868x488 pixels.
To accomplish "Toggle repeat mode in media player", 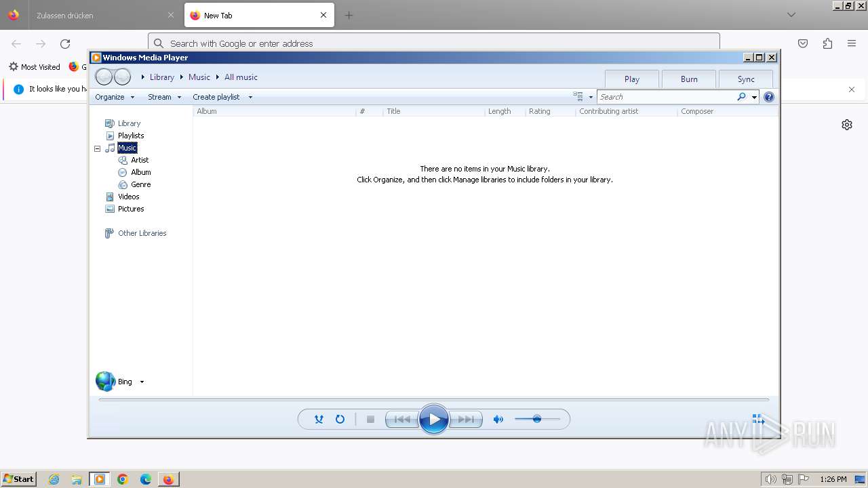I will tap(340, 420).
